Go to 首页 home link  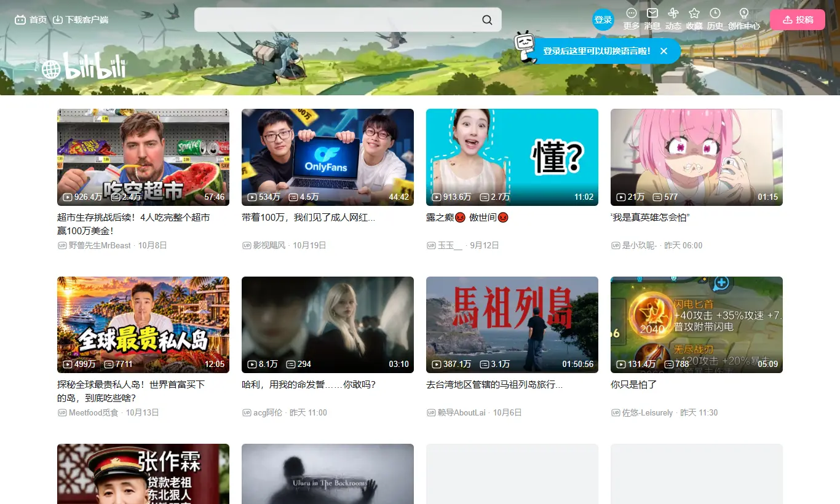[x=31, y=20]
